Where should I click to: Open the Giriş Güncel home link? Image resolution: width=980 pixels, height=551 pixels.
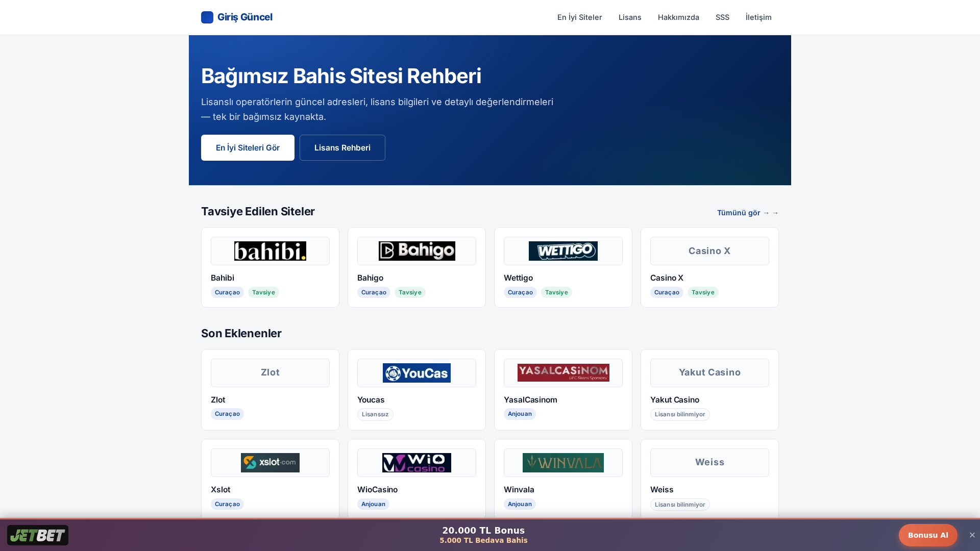[x=237, y=17]
